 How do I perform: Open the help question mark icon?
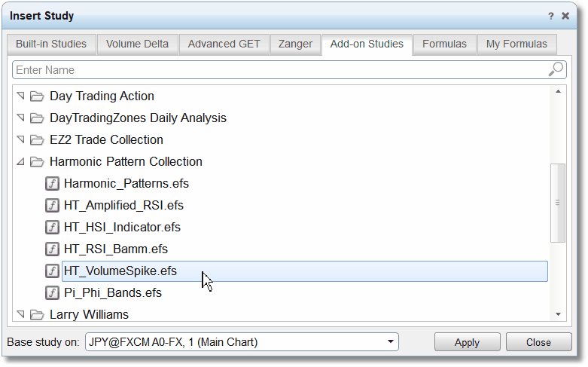coord(550,16)
